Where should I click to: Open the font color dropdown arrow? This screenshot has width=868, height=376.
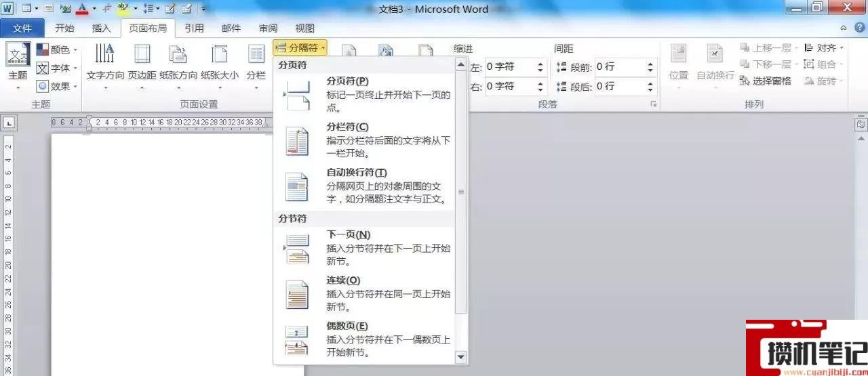click(x=94, y=9)
